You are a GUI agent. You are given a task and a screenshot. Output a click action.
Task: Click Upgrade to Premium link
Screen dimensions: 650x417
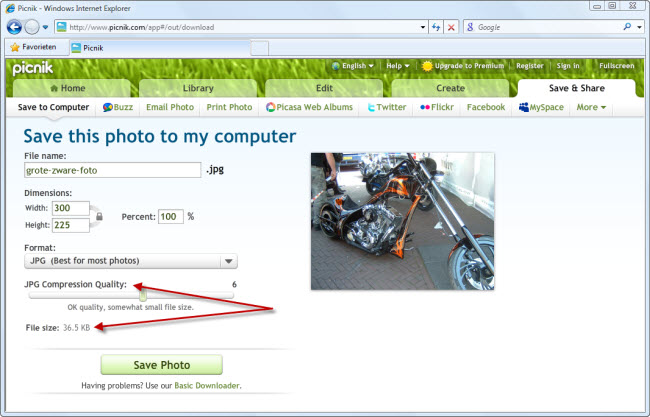click(463, 66)
